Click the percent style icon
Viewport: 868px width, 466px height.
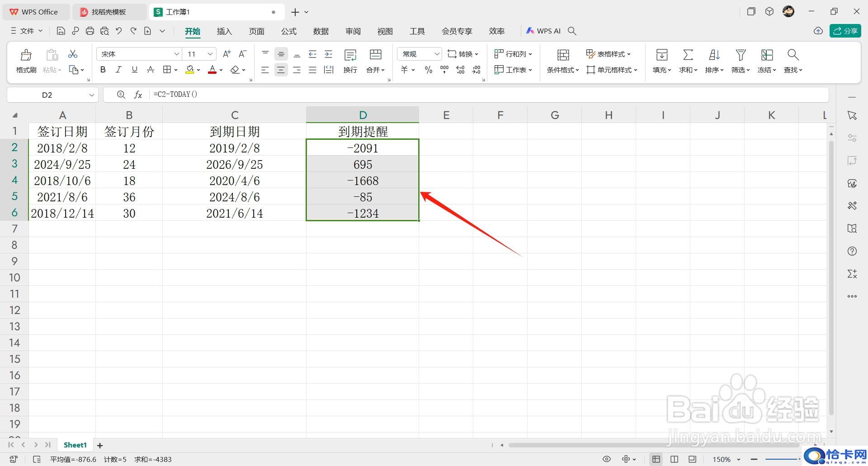pos(428,70)
